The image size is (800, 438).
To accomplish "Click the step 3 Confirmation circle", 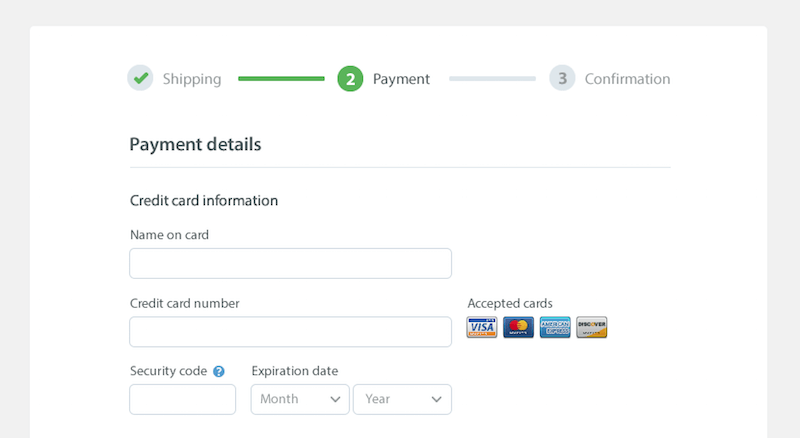I will [562, 78].
